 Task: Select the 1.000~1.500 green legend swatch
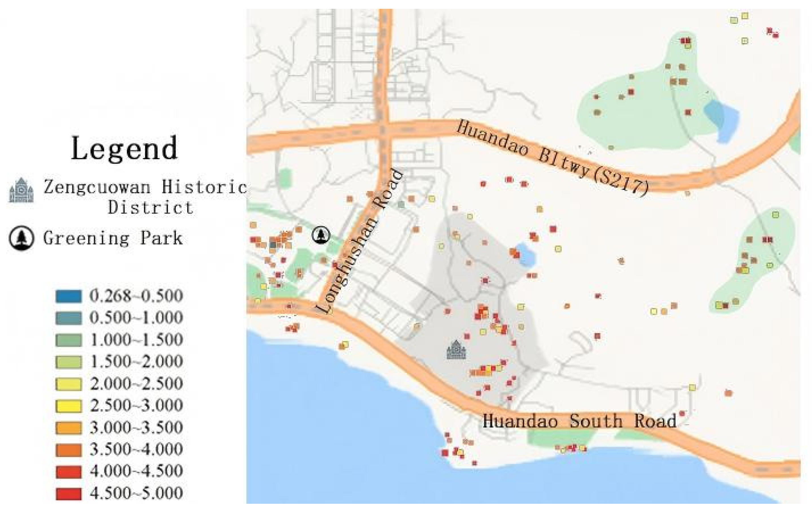[x=68, y=340]
